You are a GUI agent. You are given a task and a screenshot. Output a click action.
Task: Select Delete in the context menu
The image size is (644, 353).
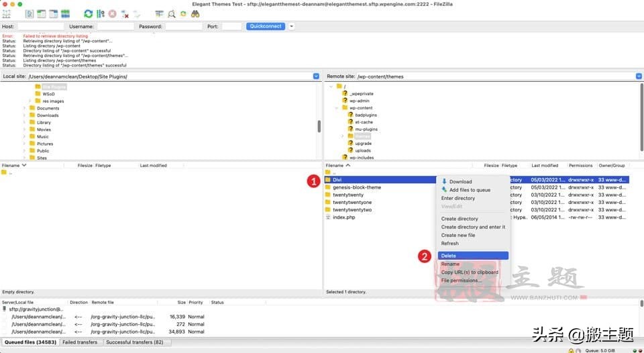pyautogui.click(x=449, y=256)
